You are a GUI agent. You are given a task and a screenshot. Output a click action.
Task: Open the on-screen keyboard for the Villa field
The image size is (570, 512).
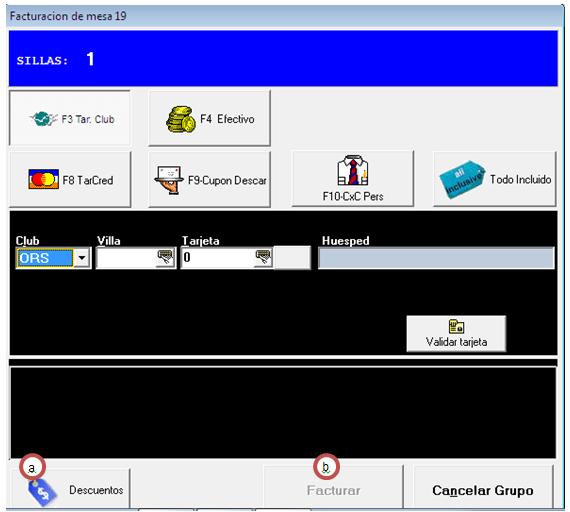click(165, 257)
